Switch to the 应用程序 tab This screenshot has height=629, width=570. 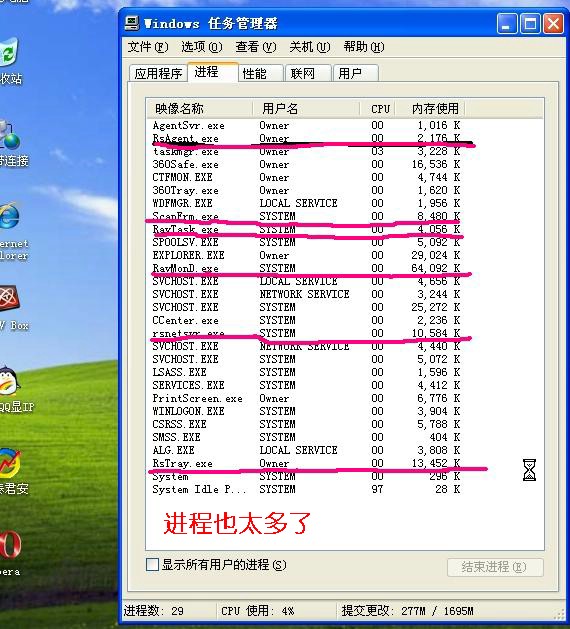click(x=158, y=73)
